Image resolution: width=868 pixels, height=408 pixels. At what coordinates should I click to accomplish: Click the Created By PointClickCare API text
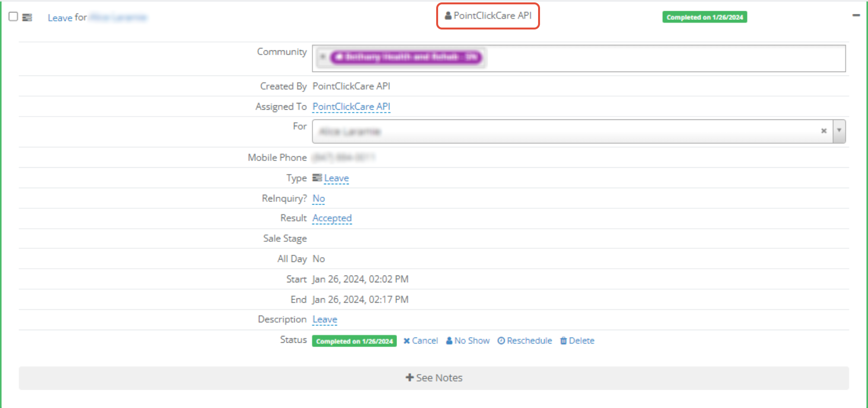pyautogui.click(x=351, y=86)
